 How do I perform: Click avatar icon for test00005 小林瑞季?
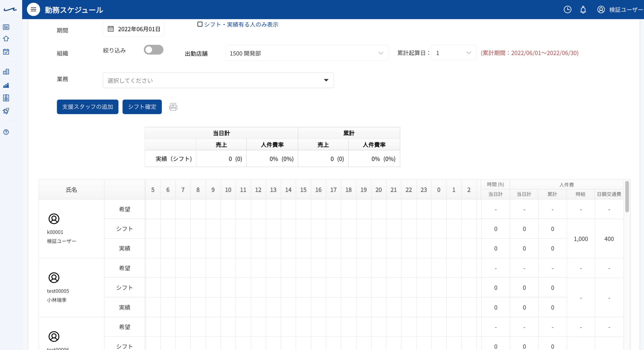(54, 277)
